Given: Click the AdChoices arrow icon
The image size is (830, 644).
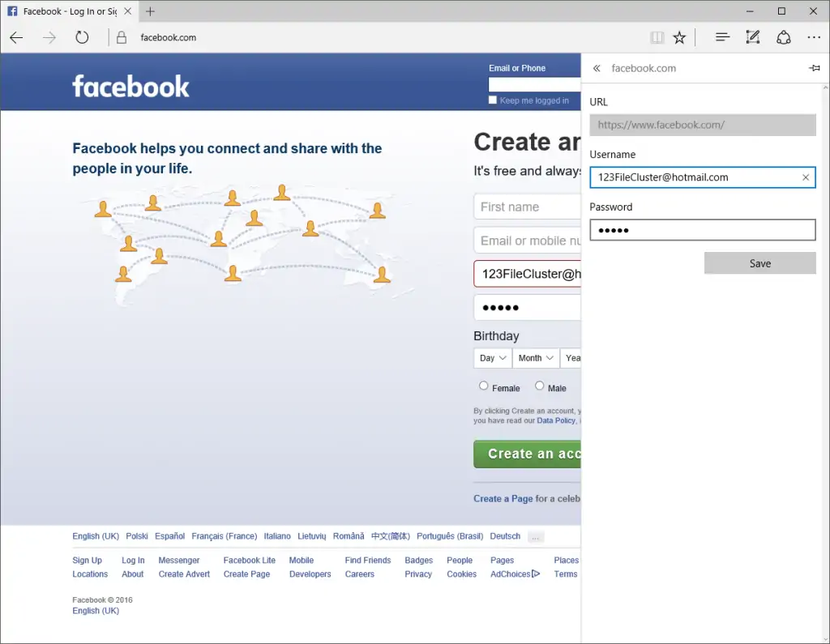Looking at the screenshot, I should click(536, 574).
